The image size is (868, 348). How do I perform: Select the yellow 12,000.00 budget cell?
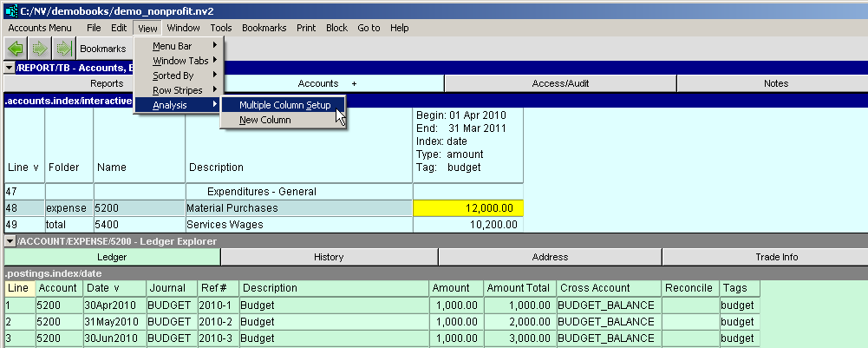468,208
